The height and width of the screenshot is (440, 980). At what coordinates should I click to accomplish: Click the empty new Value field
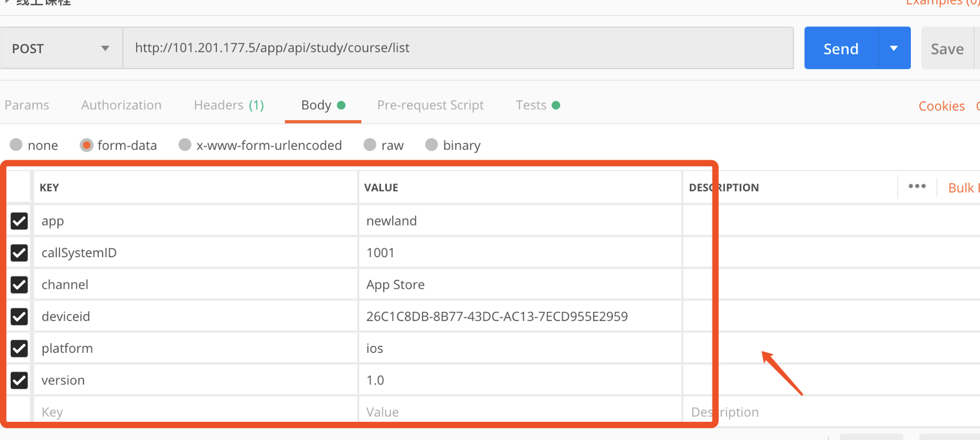(520, 412)
